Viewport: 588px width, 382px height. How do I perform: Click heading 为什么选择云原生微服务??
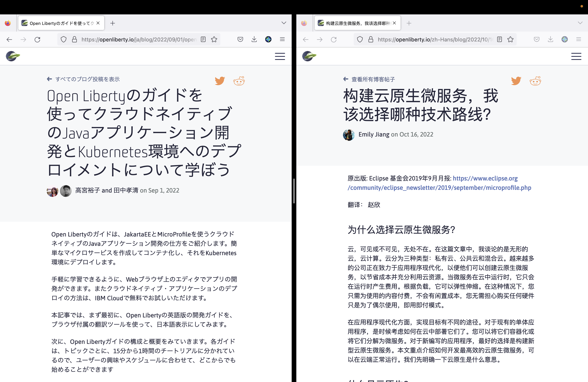tap(401, 230)
